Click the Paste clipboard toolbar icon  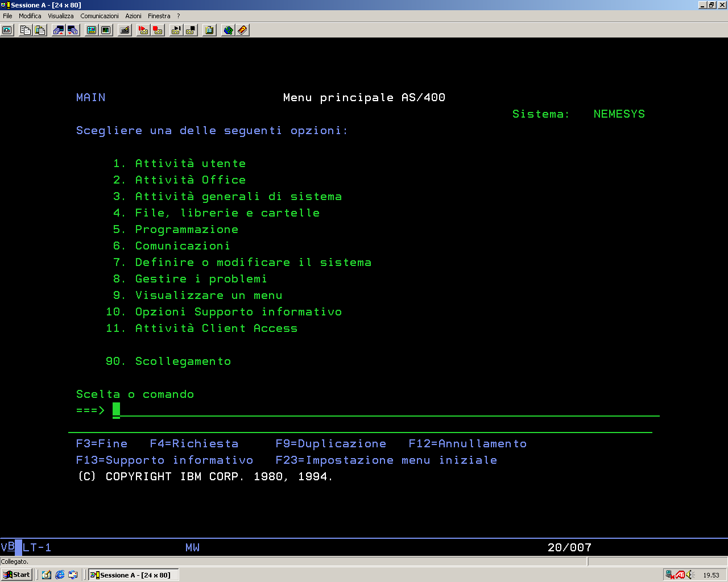pyautogui.click(x=40, y=30)
